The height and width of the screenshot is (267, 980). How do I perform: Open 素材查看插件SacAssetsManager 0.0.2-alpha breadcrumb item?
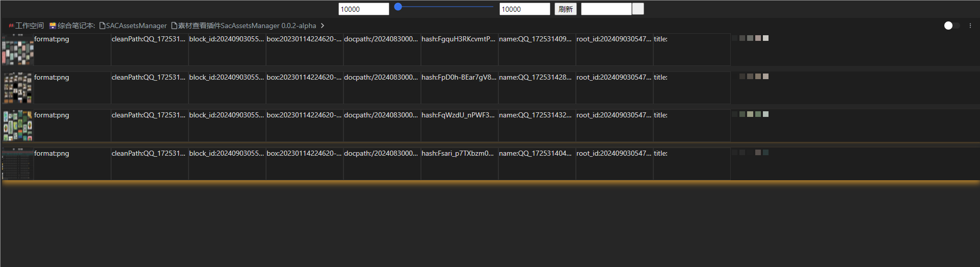(247, 26)
